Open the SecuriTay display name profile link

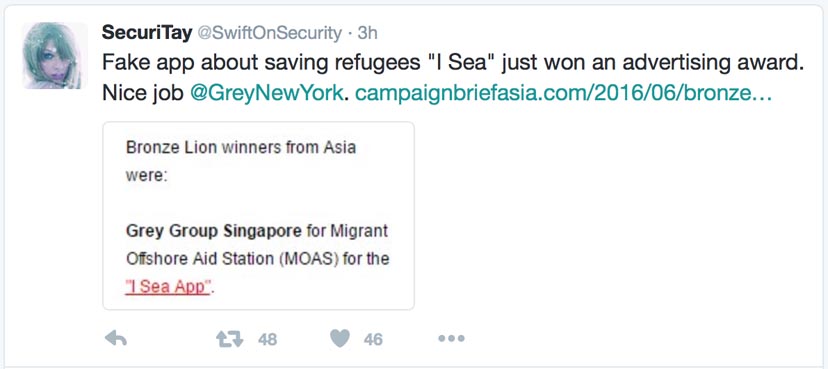(146, 33)
